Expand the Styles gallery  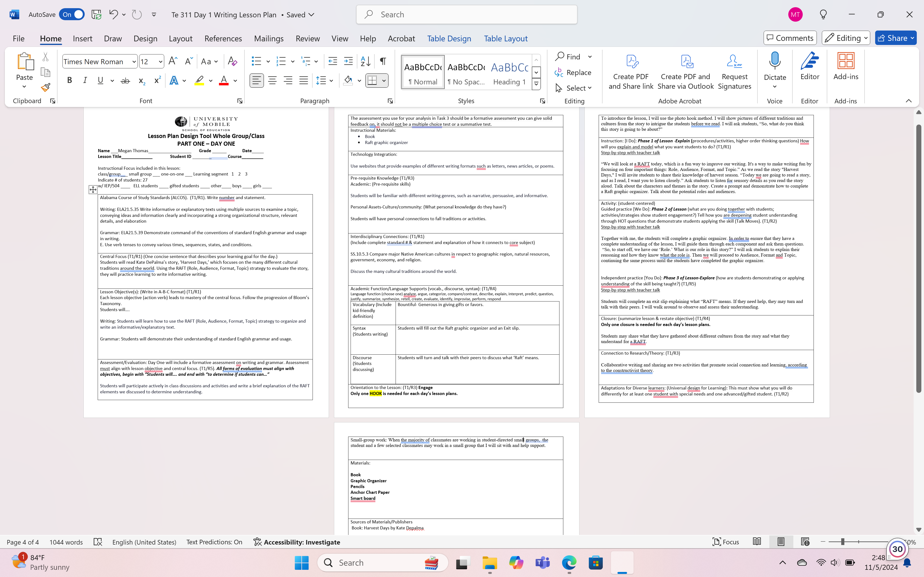536,84
